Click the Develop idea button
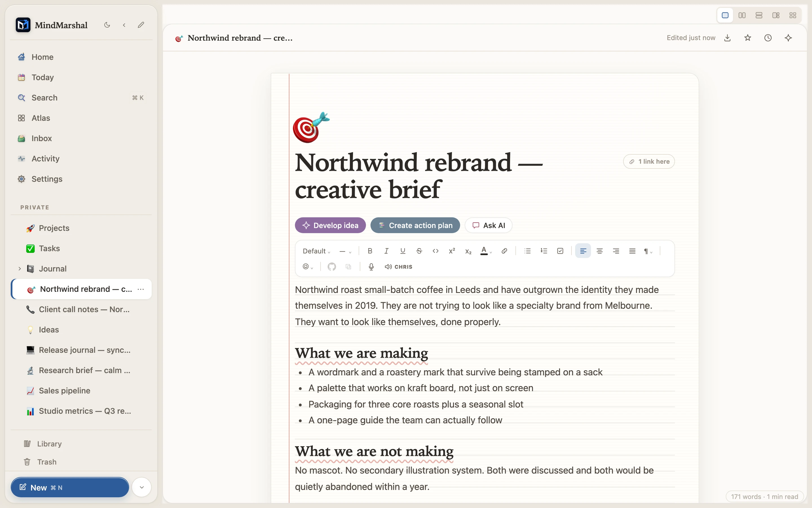 pos(330,225)
